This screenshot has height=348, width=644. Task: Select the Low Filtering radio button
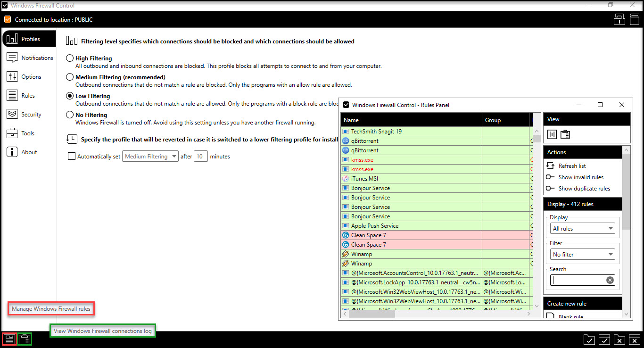coord(70,96)
